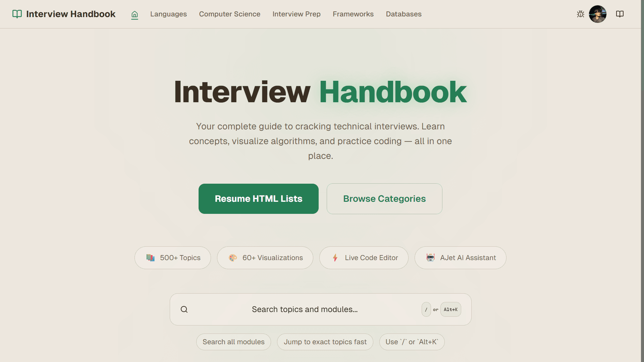This screenshot has height=362, width=644.
Task: Click the books icon on 500+ Topics
Action: tap(151, 258)
